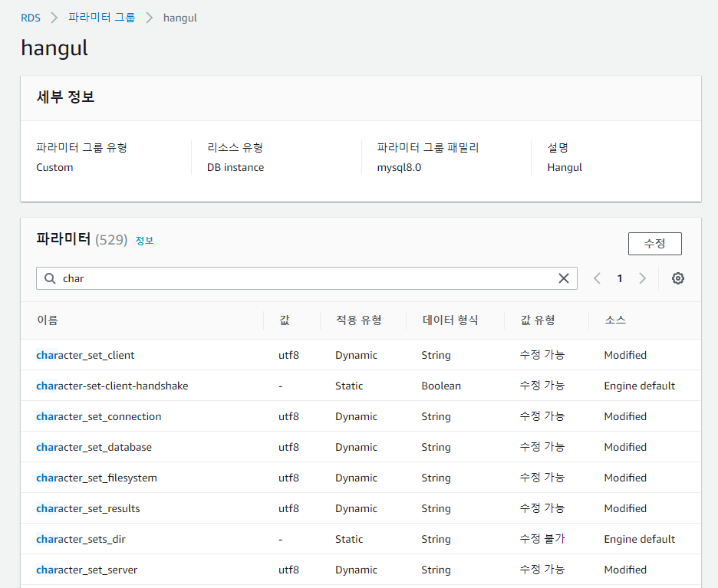Sort by 소스 column header

coord(615,320)
